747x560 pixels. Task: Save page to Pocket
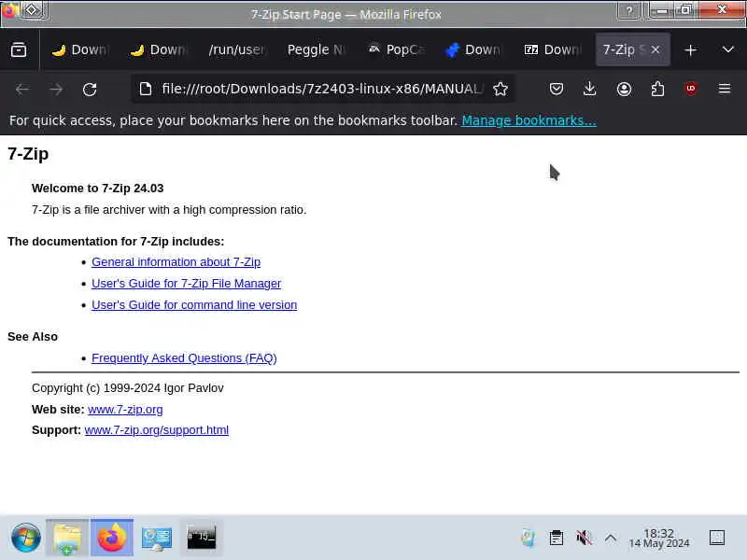click(x=557, y=89)
